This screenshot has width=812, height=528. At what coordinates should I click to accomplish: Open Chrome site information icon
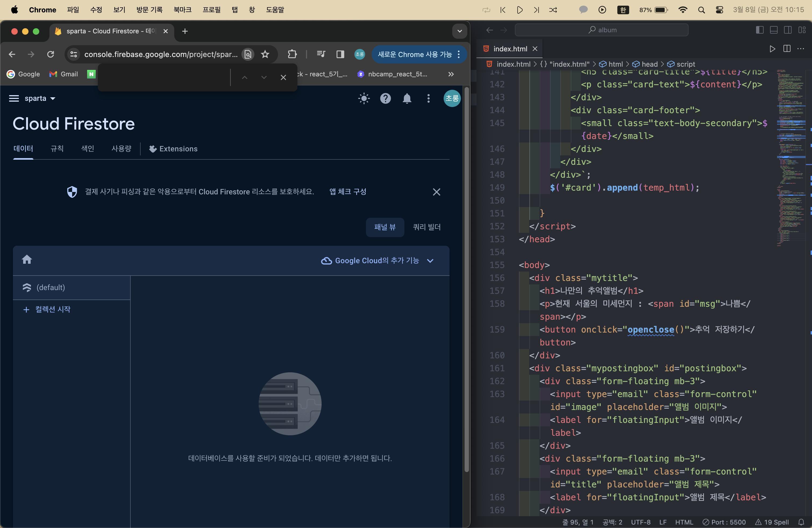(74, 54)
